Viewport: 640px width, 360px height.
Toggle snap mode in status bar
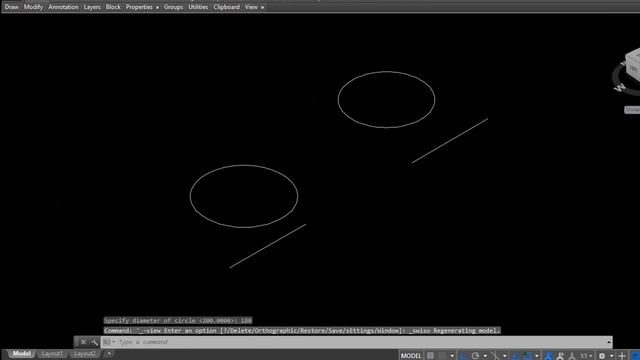tap(442, 356)
